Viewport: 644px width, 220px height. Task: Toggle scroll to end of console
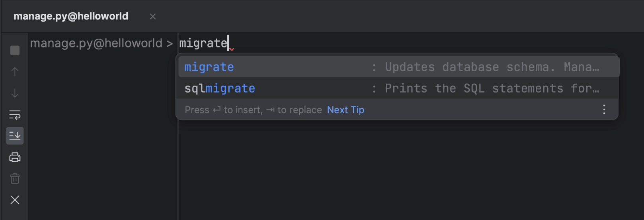(15, 136)
